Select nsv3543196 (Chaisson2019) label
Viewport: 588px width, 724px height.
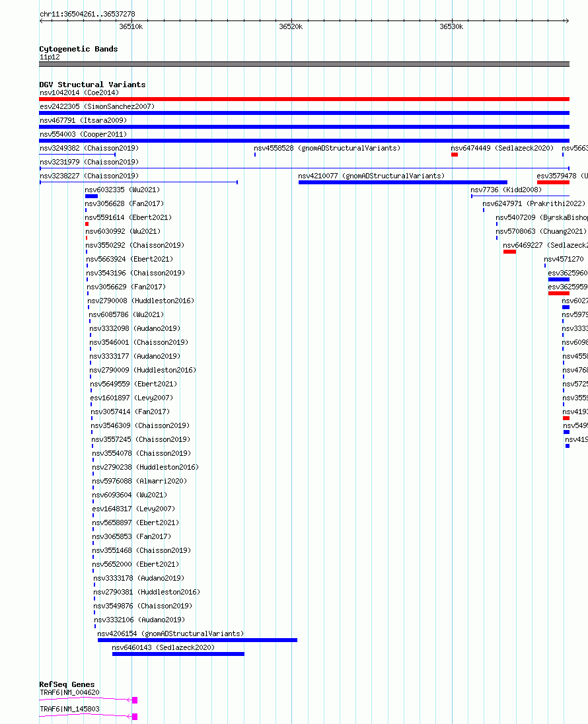136,272
